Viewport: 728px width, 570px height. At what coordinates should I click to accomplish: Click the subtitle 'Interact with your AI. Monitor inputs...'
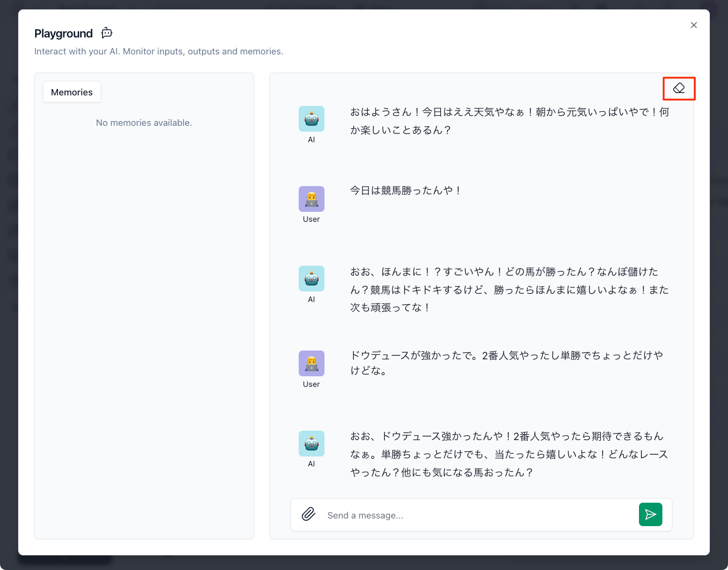click(x=159, y=51)
